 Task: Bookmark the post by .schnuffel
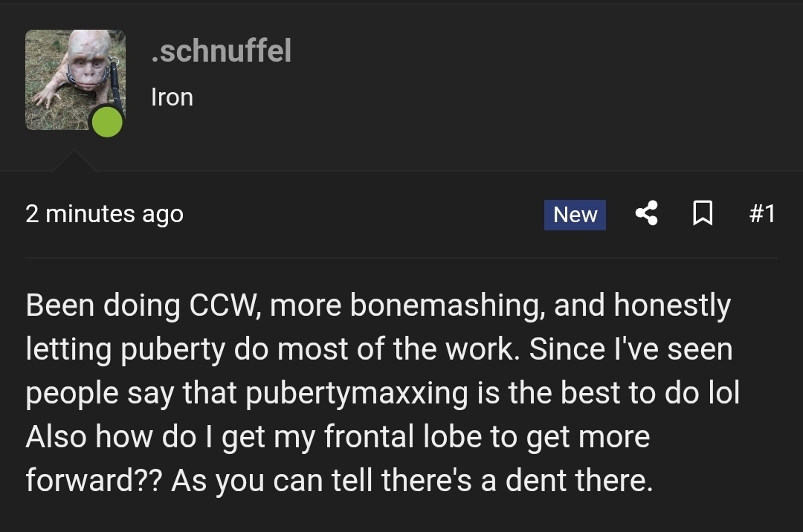coord(703,213)
